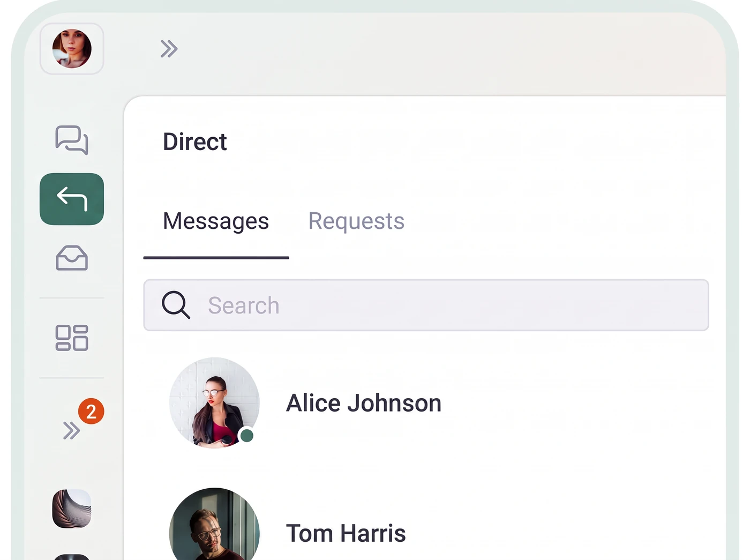Viewport: 750px width, 560px height.
Task: Select the green reply arrow sidebar icon
Action: [x=72, y=199]
